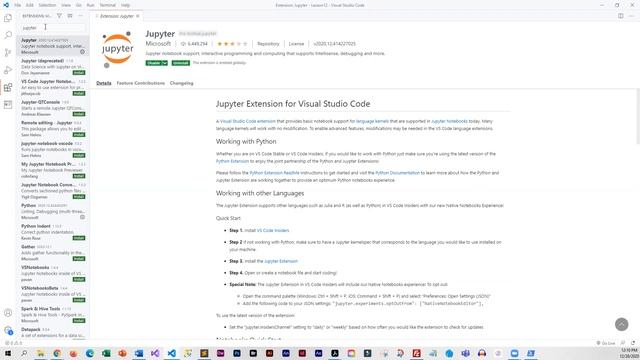Image resolution: width=640 pixels, height=360 pixels.
Task: Open the Edit menu
Action: tap(30, 5)
